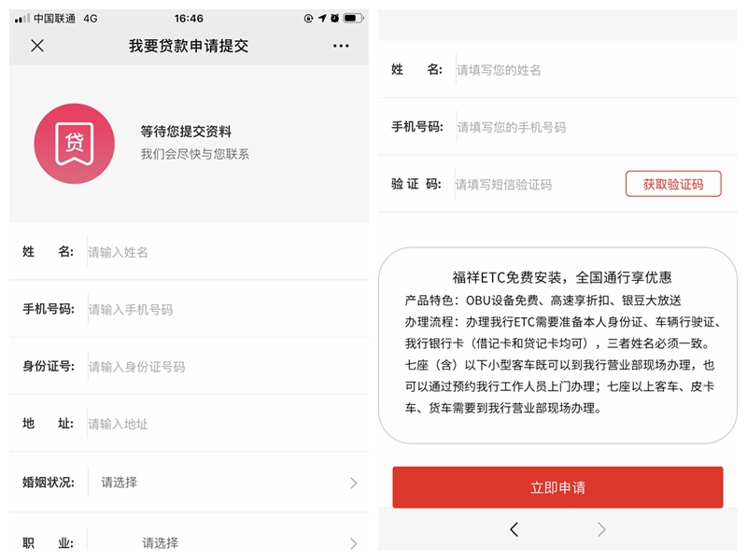Close the loan application page

(37, 46)
